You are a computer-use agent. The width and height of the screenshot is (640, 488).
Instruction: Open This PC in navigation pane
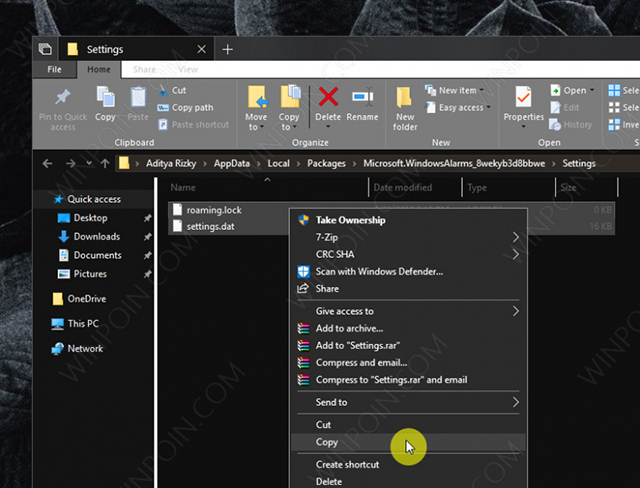tap(83, 324)
